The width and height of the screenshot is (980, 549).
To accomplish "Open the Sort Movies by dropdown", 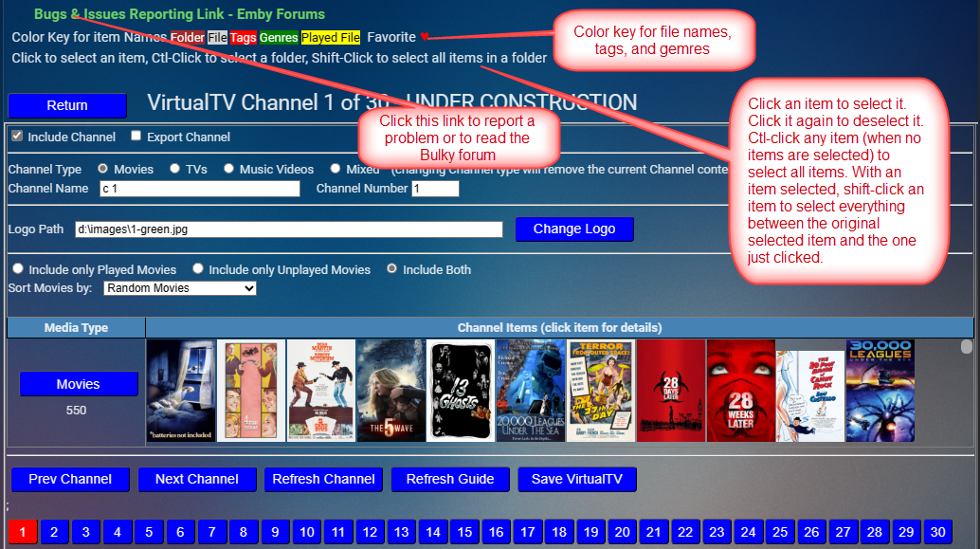I will 180,288.
